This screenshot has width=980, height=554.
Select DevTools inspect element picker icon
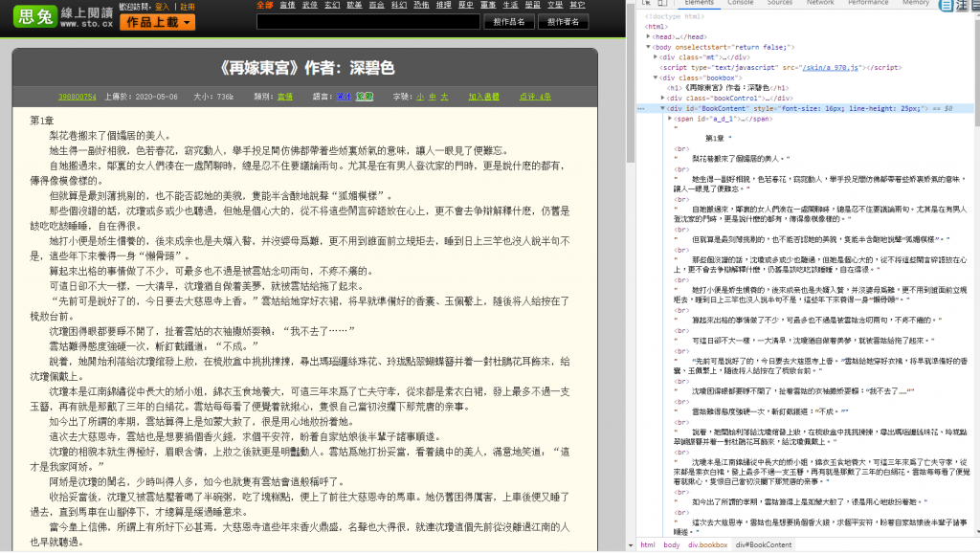646,3
